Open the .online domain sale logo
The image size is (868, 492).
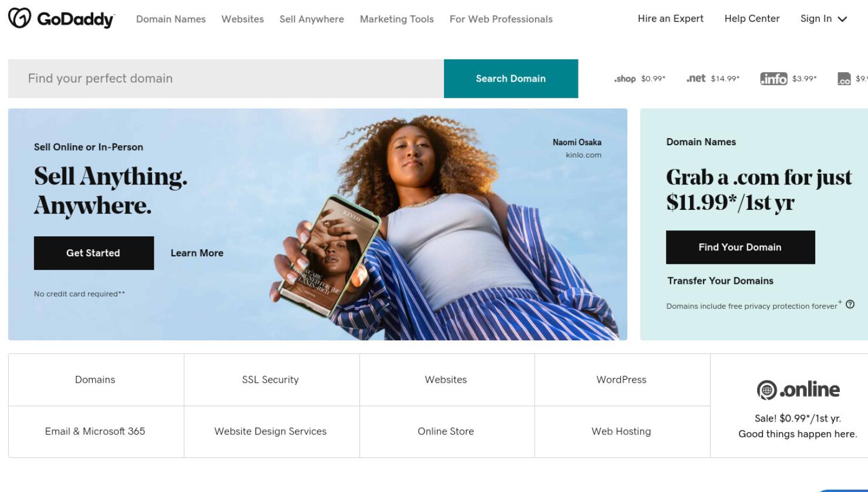(x=798, y=389)
